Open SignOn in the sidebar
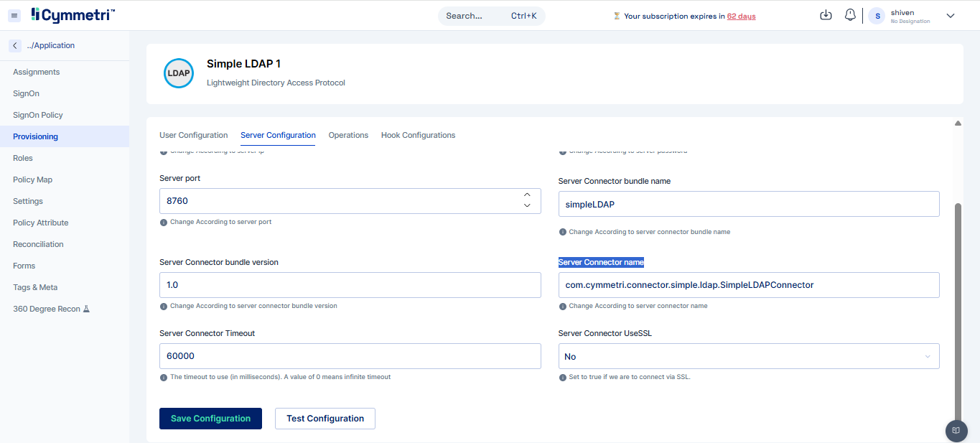Viewport: 980px width, 443px height. (65, 93)
